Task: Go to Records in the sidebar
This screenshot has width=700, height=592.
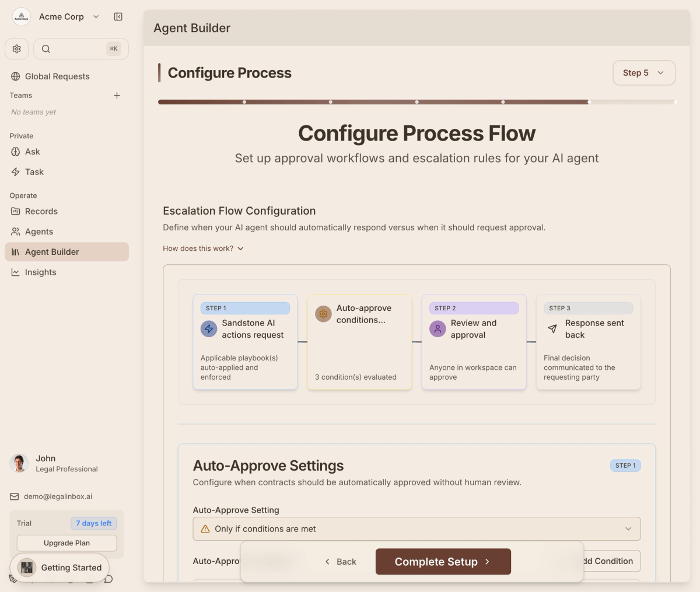Action: [41, 211]
